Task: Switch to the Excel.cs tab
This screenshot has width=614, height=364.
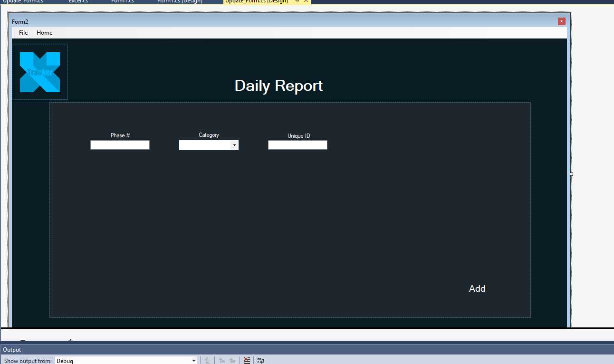Action: point(78,1)
